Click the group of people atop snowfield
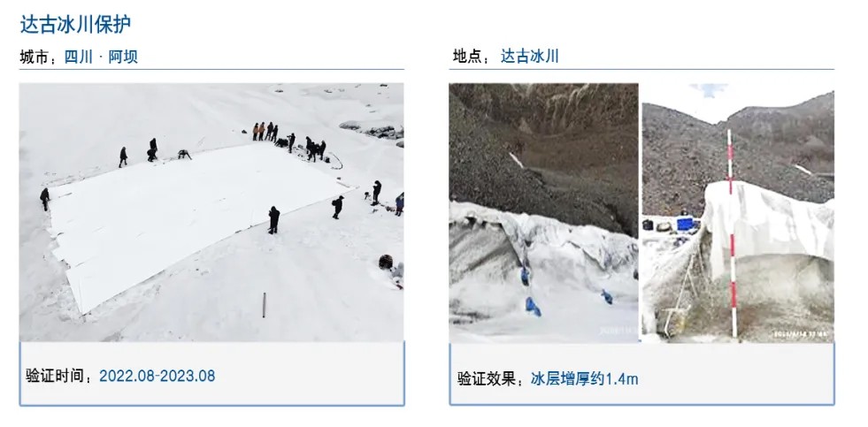The width and height of the screenshot is (868, 427). pos(289,141)
